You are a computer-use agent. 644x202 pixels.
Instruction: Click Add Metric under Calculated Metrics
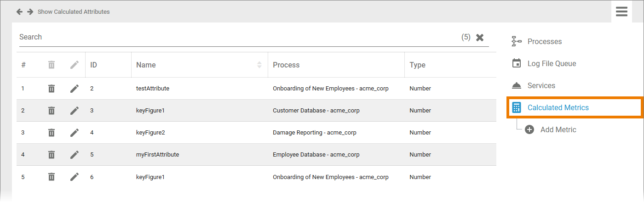[558, 130]
